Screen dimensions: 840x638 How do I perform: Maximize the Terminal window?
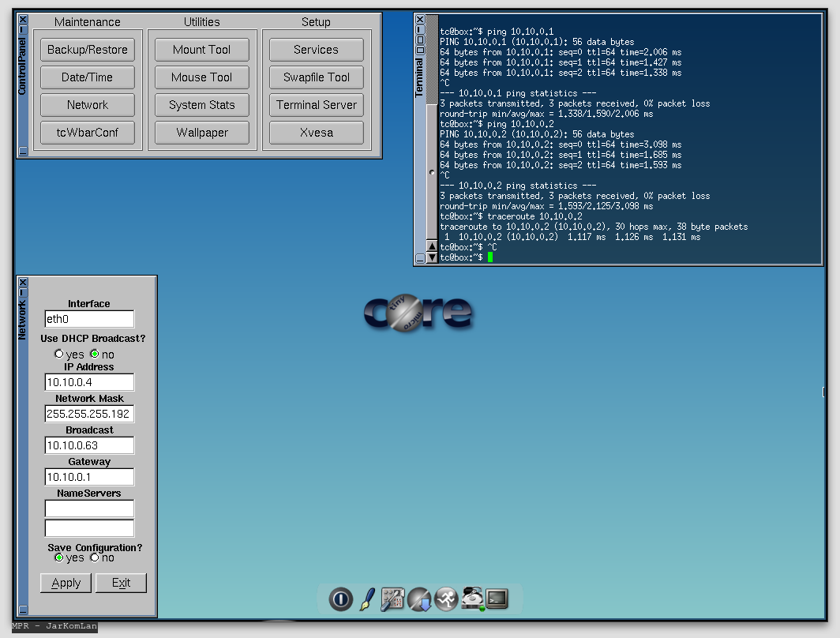tap(420, 39)
